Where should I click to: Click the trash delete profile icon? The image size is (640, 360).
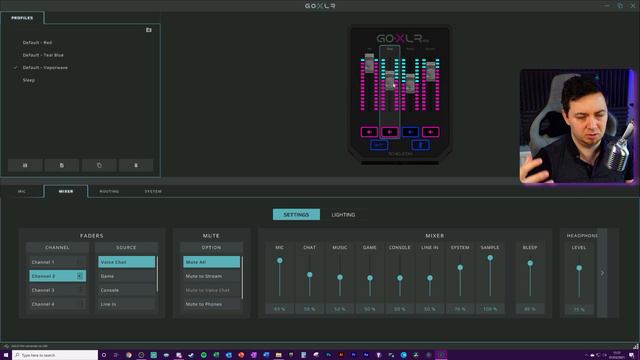point(136,165)
